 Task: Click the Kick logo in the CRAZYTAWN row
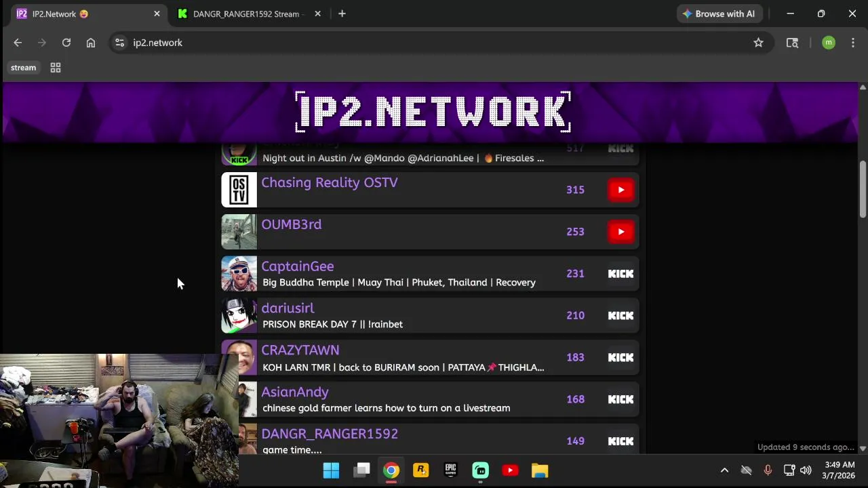[x=620, y=358]
